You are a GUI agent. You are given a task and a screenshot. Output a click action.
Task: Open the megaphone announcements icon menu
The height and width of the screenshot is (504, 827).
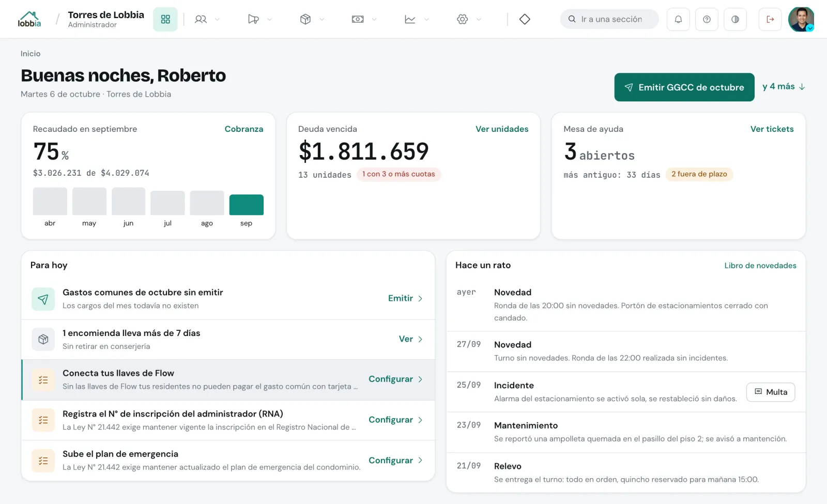pos(253,19)
